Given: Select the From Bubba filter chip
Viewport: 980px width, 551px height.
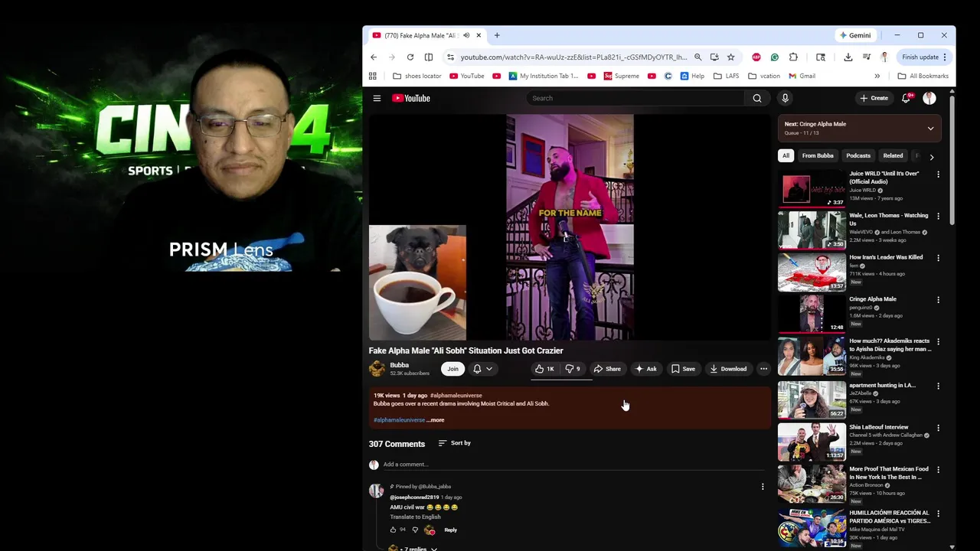Looking at the screenshot, I should click(818, 155).
